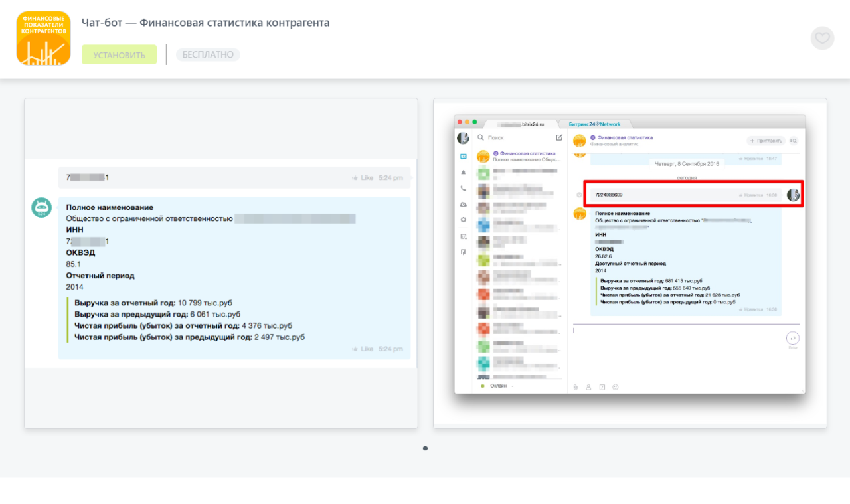Click the Пригласить button in the right screenshot
Viewport: 850px width, 504px height.
pos(766,141)
